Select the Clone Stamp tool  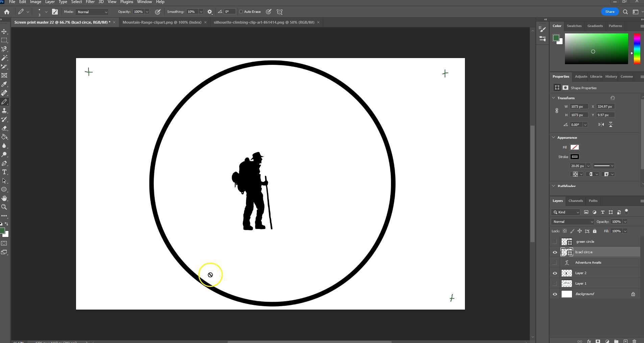pos(4,111)
